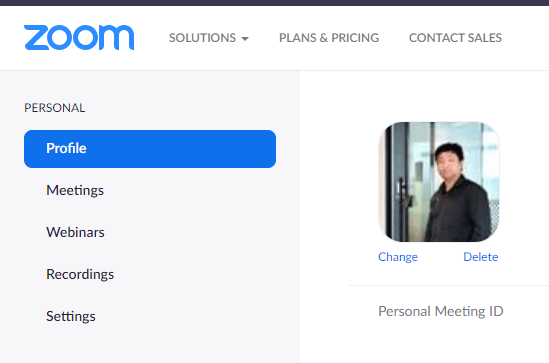Open Settings in the Personal sidebar
This screenshot has height=363, width=549.
pyautogui.click(x=71, y=316)
